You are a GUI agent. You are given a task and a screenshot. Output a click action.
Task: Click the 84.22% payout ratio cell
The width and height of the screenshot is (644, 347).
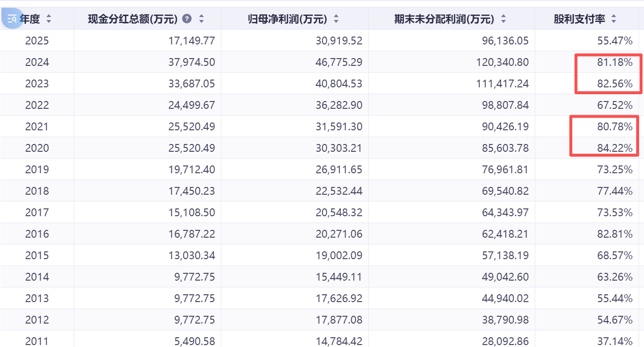(x=614, y=148)
